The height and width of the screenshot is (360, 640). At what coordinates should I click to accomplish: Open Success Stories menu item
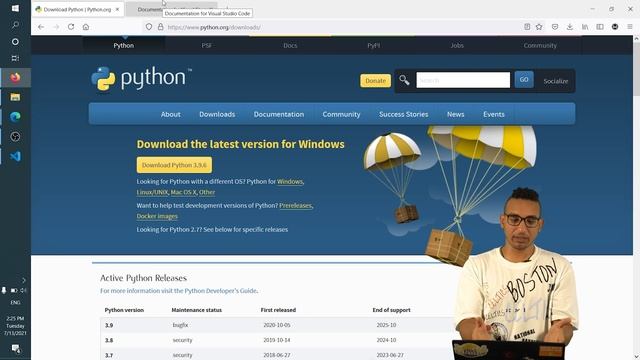coord(404,114)
